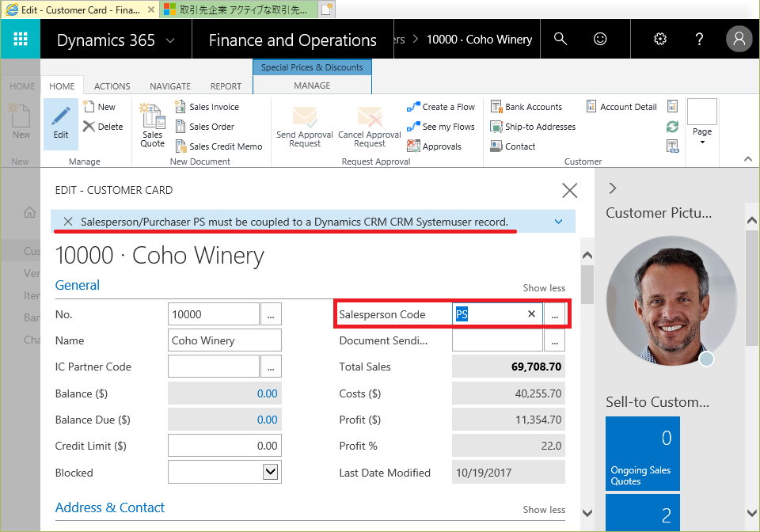Switch to the ACTIONS ribbon tab

click(112, 86)
